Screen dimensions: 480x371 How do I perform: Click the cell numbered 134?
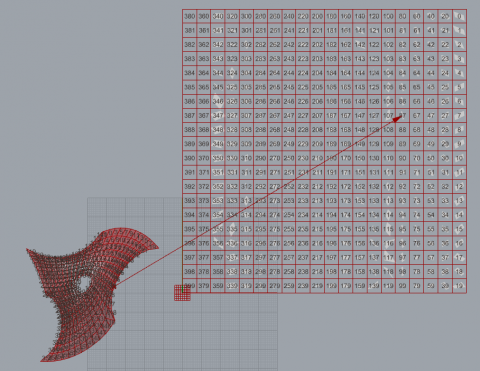point(374,215)
